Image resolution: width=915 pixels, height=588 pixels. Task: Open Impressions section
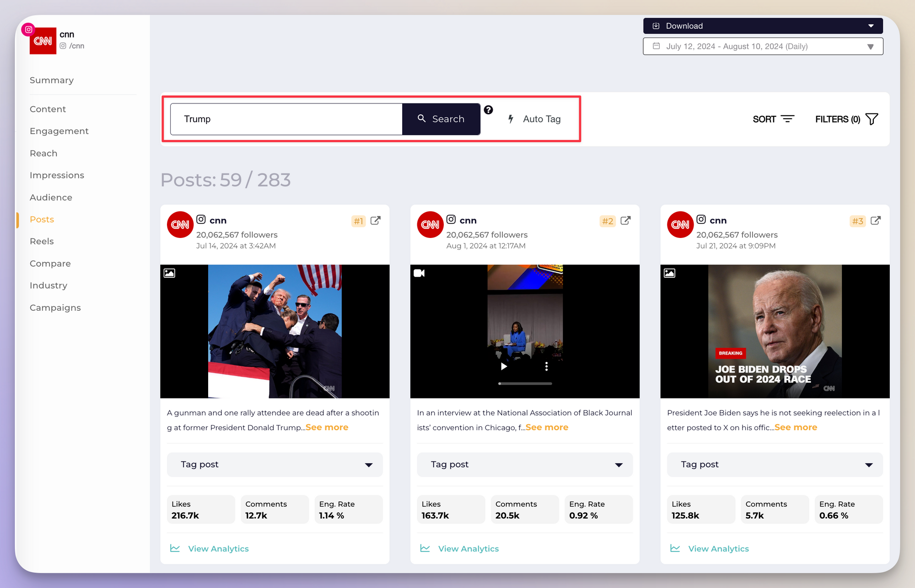57,175
